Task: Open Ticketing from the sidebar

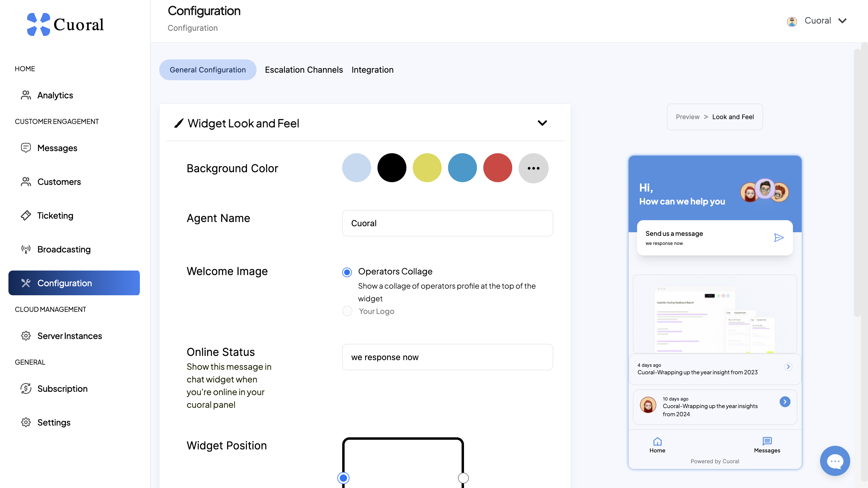Action: [55, 216]
